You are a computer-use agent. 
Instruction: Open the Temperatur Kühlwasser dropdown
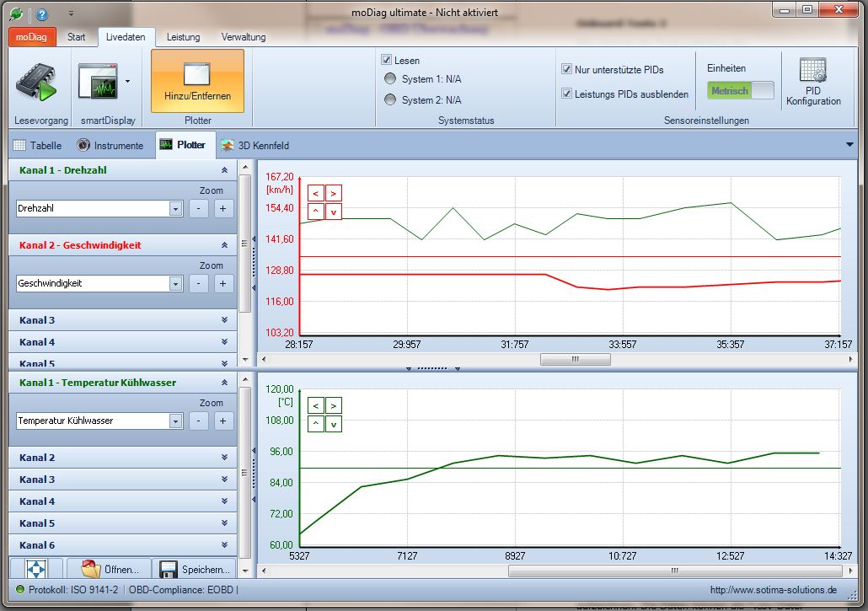click(x=175, y=421)
